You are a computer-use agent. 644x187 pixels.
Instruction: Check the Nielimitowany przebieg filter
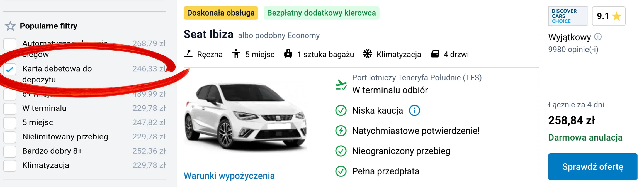click(10, 137)
